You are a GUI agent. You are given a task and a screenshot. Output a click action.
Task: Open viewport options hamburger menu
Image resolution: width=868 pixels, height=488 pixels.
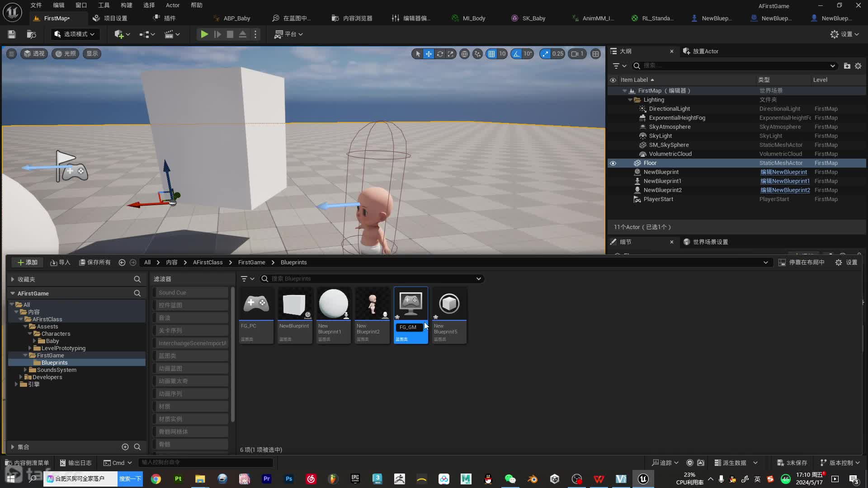pyautogui.click(x=12, y=54)
